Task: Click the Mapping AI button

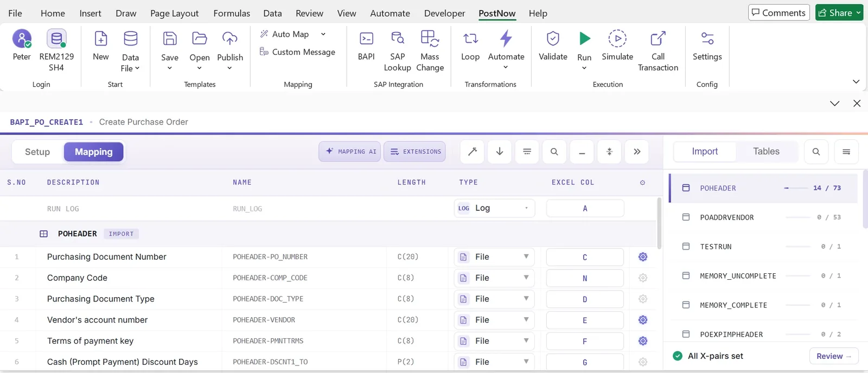Action: pos(350,152)
